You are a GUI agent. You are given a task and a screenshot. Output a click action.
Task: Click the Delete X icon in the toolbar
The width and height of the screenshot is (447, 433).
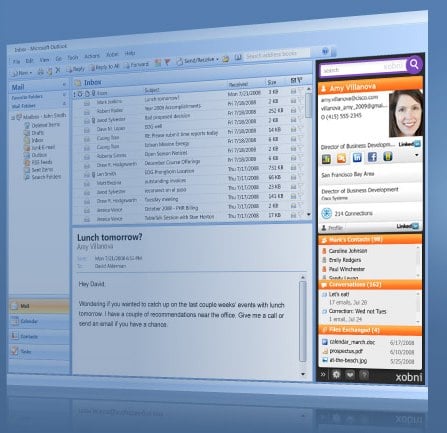pyautogui.click(x=58, y=70)
